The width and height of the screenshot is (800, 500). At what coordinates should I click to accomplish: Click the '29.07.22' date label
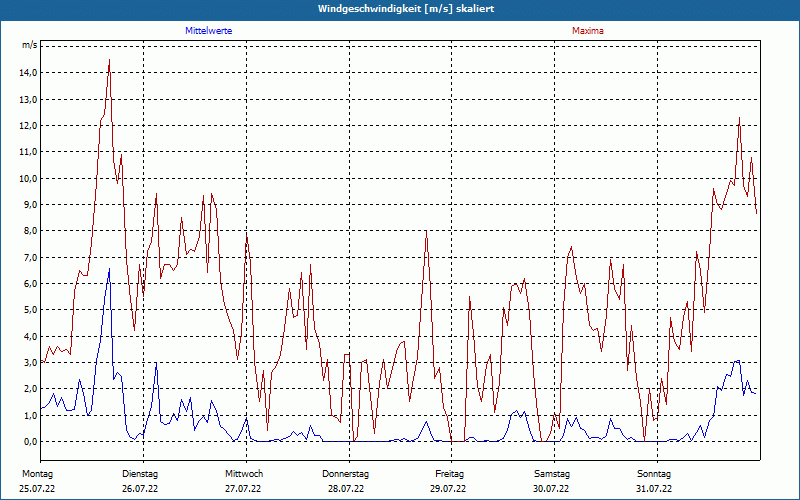pos(448,489)
